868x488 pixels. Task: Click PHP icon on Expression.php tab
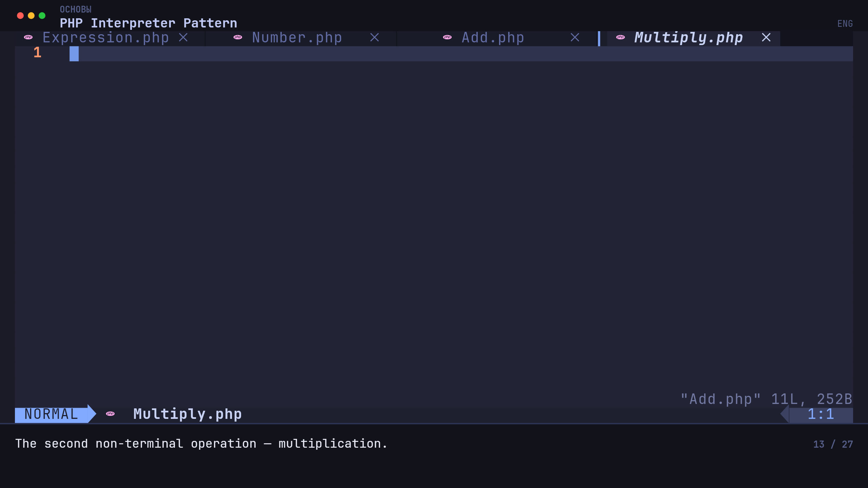click(x=28, y=37)
